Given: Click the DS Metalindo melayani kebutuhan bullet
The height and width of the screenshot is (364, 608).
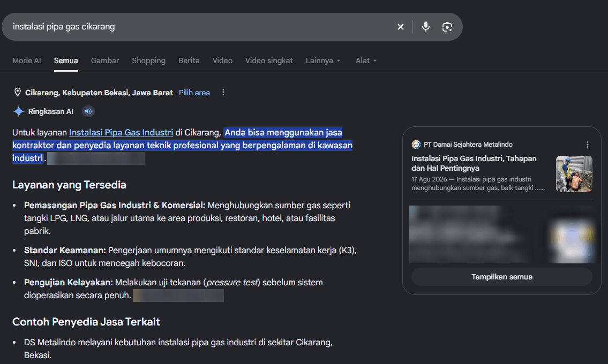Looking at the screenshot, I should tap(178, 348).
